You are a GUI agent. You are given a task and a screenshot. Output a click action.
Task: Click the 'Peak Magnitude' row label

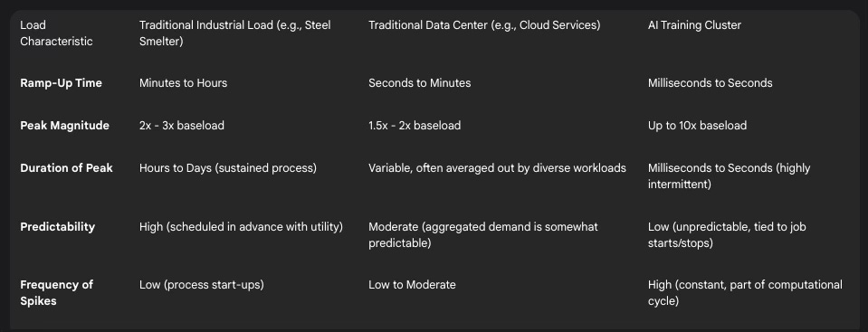tap(65, 126)
